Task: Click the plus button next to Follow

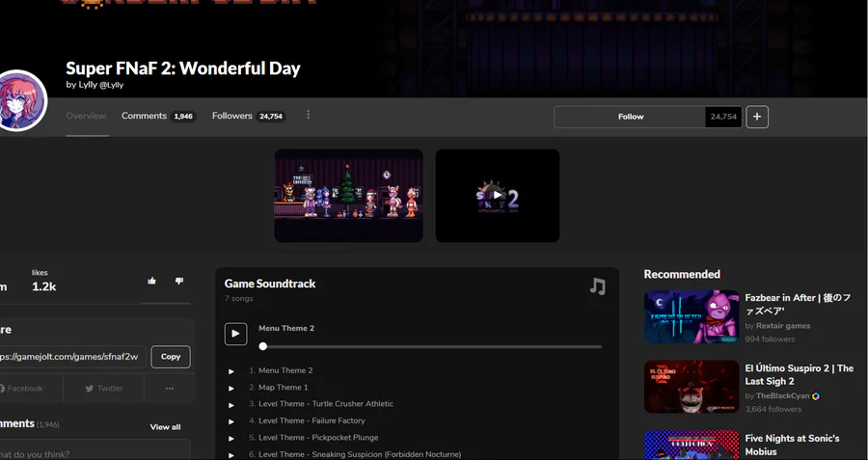Action: [x=757, y=117]
